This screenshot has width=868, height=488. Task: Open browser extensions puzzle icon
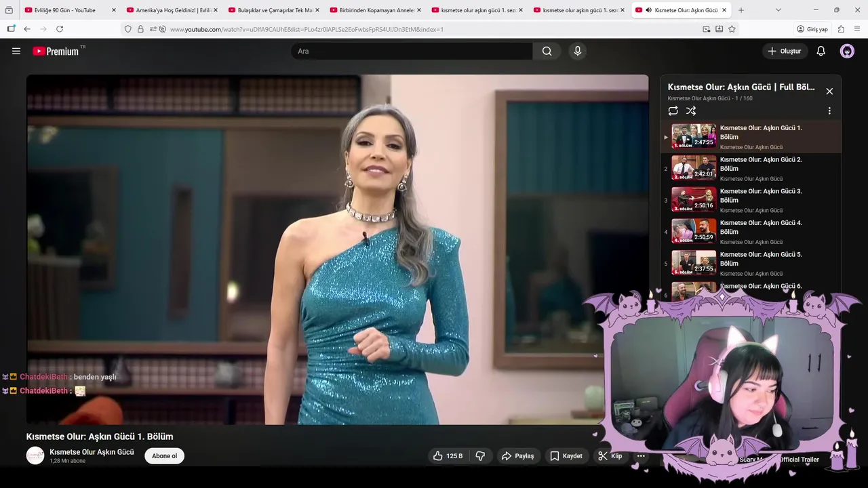point(841,29)
